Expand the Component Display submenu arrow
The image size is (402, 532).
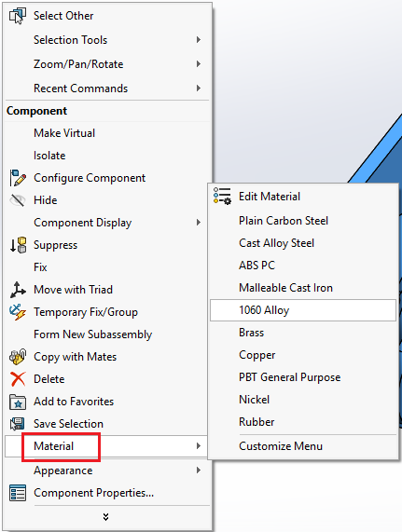199,223
